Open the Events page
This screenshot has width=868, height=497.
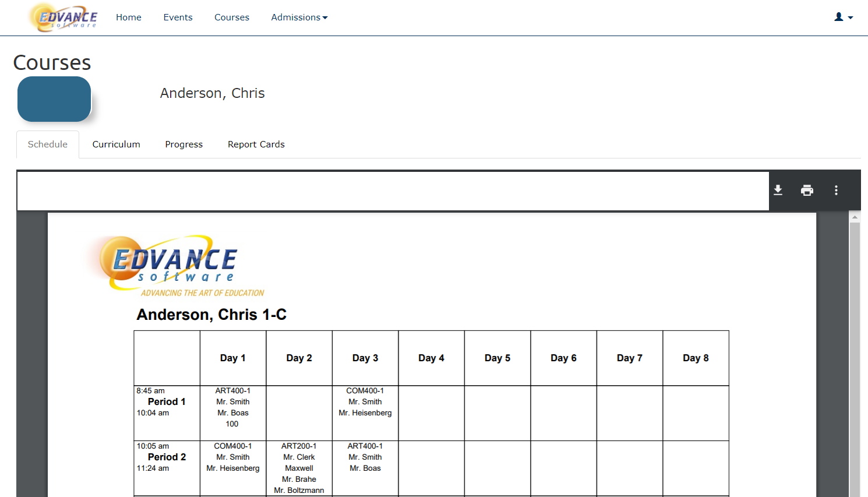178,17
